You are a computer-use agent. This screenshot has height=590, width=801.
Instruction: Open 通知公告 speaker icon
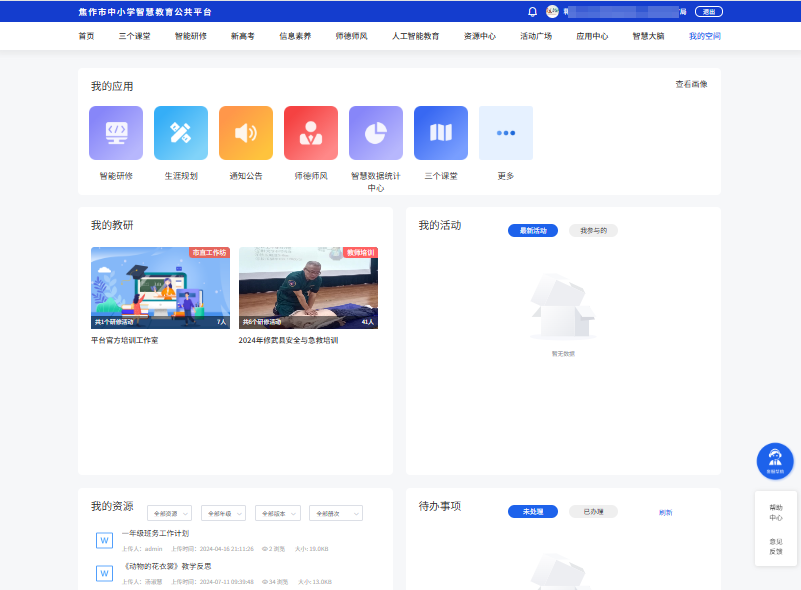pyautogui.click(x=246, y=133)
